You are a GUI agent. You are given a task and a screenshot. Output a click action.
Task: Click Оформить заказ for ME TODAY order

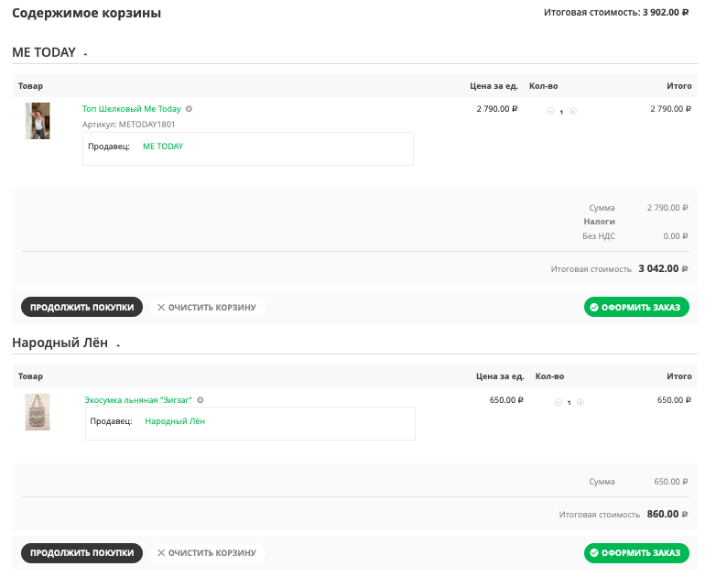(x=636, y=307)
